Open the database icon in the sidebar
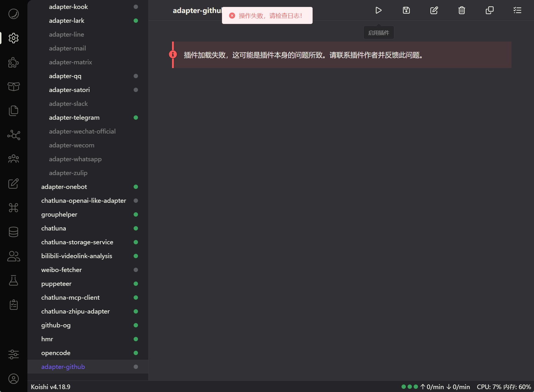Viewport: 534px width, 392px height. [x=14, y=232]
